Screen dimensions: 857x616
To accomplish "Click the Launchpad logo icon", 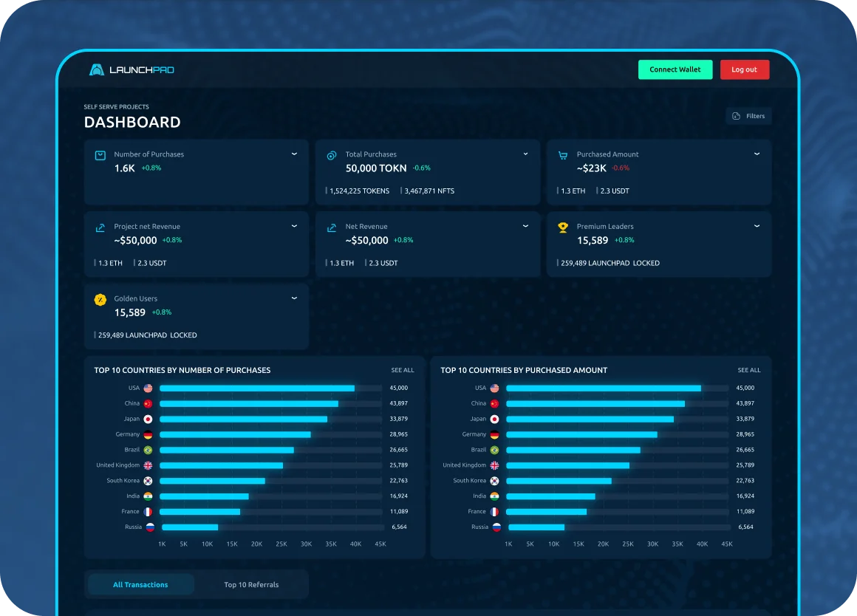I will click(97, 70).
